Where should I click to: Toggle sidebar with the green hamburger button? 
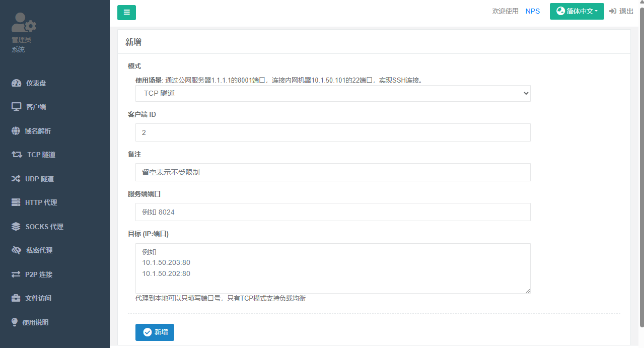[x=126, y=13]
